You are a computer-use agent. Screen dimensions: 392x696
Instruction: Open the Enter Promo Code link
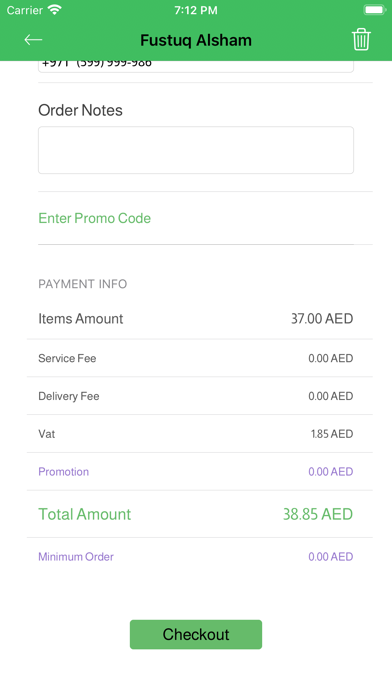[x=95, y=218]
